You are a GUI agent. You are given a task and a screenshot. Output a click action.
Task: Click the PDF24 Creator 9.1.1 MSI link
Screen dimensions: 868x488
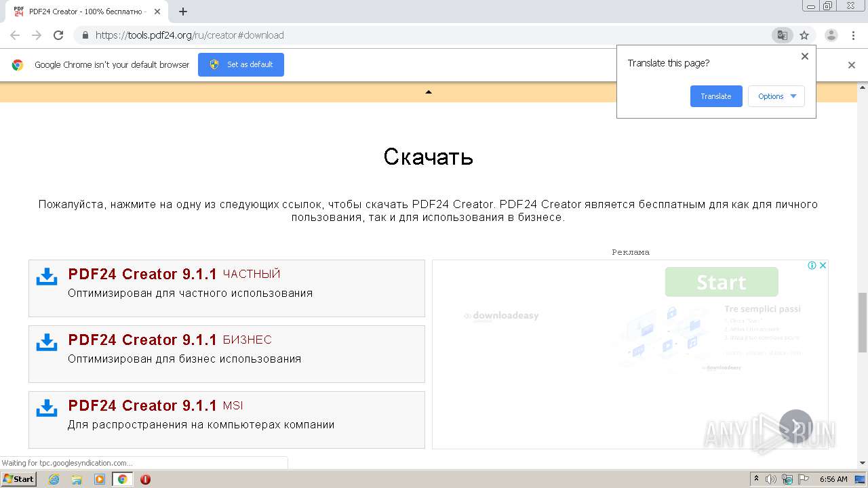pyautogui.click(x=155, y=405)
